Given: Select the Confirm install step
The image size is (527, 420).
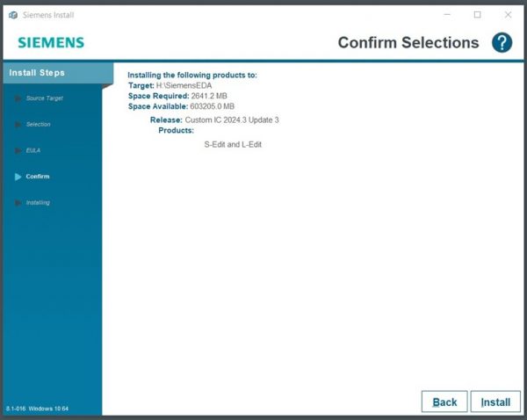Looking at the screenshot, I should pyautogui.click(x=37, y=177).
